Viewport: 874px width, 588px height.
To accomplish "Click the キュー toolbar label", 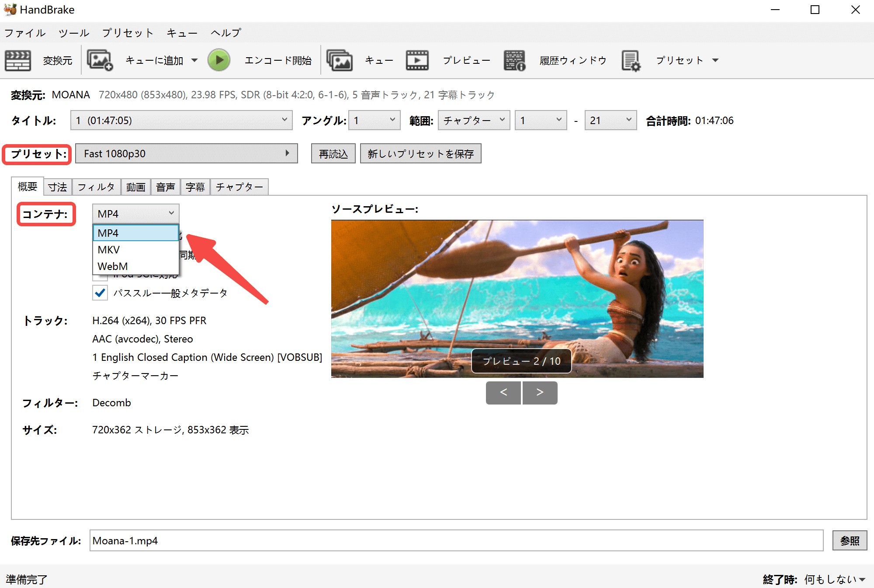I will click(x=379, y=61).
